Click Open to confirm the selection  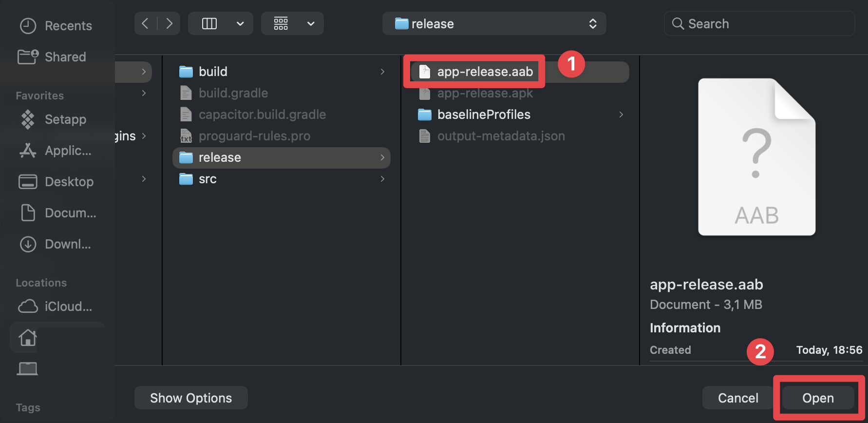click(x=818, y=398)
